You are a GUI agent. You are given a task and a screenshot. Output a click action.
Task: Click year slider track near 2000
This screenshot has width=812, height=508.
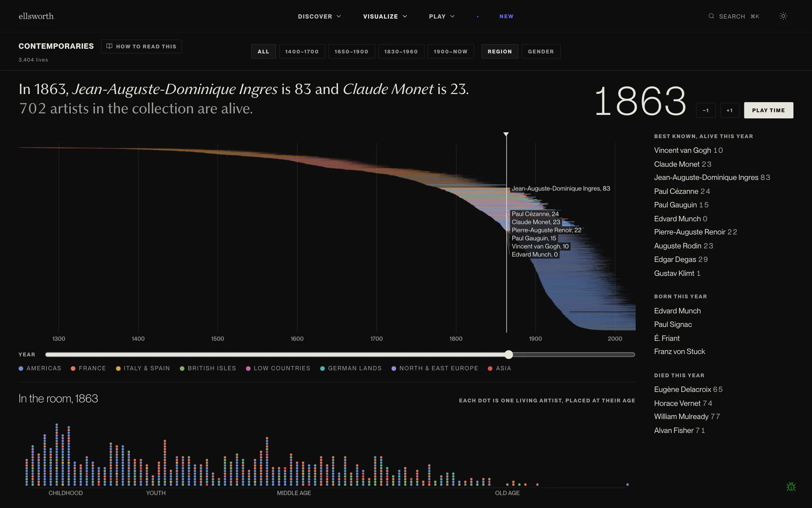(615, 354)
